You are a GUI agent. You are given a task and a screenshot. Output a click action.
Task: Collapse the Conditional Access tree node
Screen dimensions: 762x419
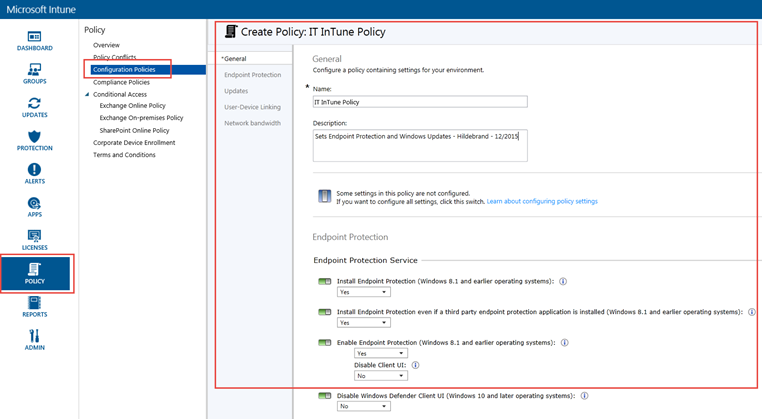pyautogui.click(x=87, y=94)
